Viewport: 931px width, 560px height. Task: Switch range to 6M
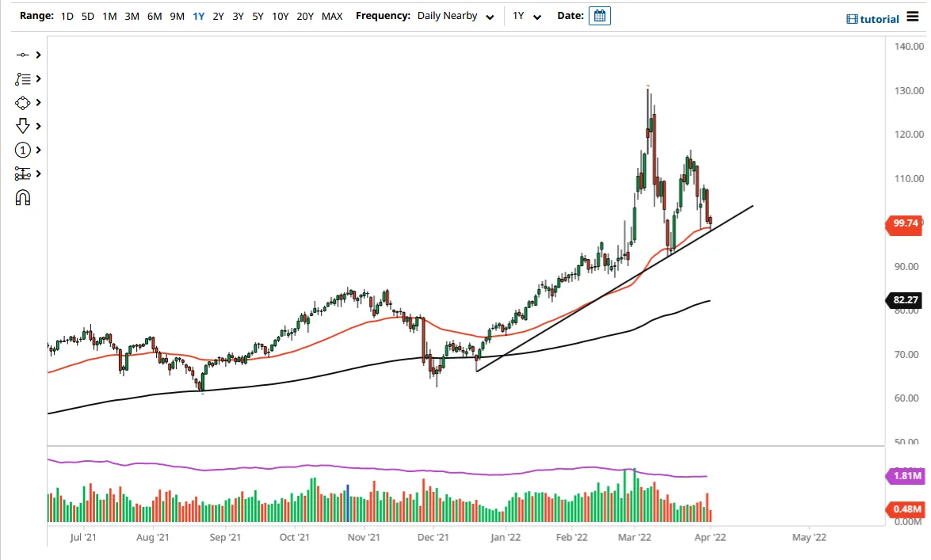(x=155, y=17)
